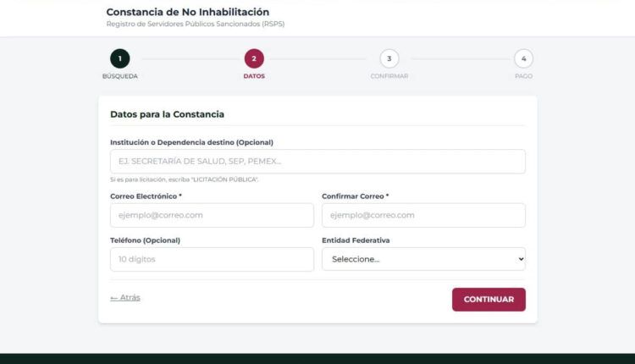
Task: Select the step 3 circle in stepper
Action: point(389,58)
